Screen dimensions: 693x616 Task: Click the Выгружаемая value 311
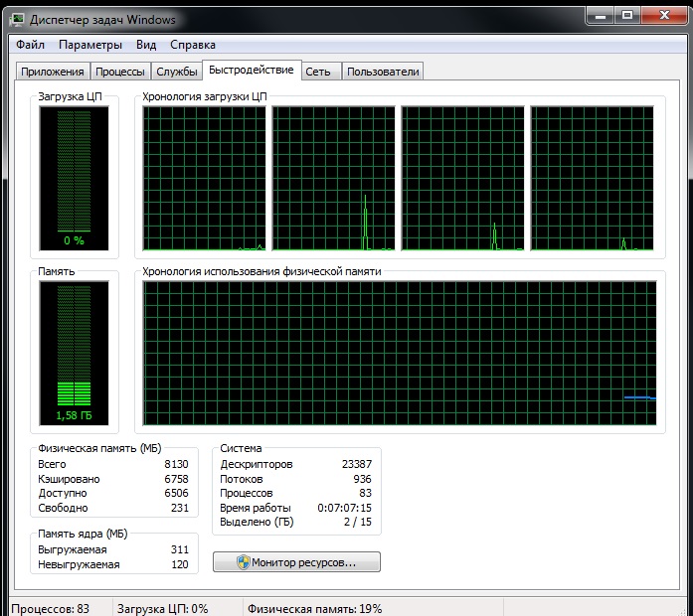pos(180,549)
